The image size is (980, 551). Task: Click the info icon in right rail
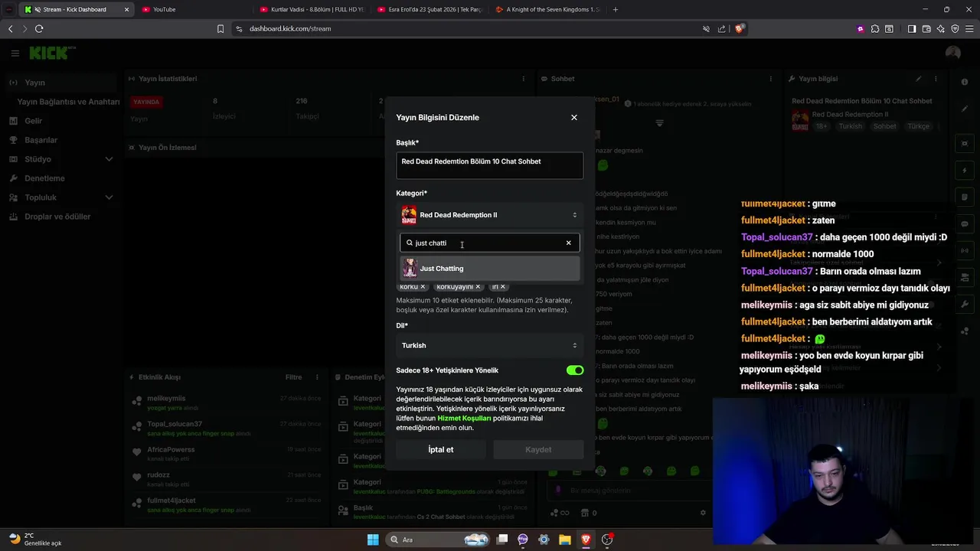tap(965, 82)
